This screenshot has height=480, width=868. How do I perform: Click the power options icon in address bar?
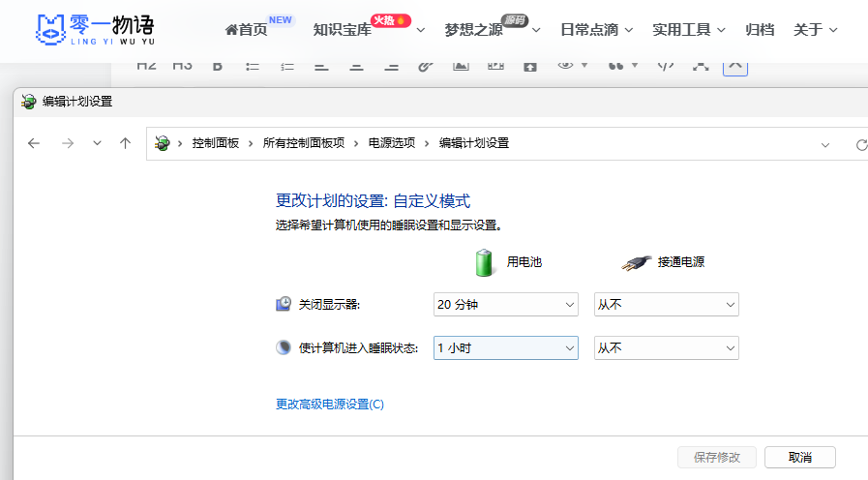point(163,143)
